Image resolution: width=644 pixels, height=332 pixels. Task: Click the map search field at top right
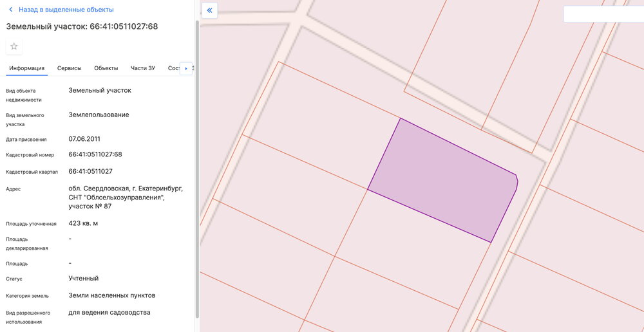604,14
